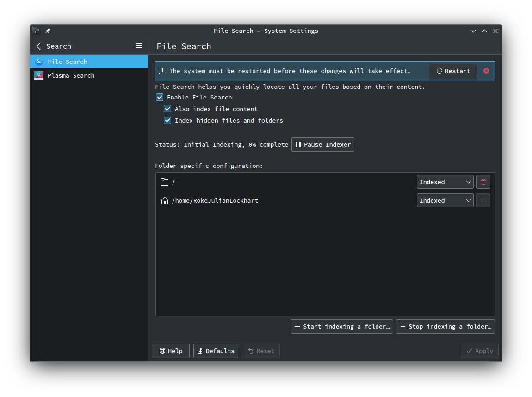Image resolution: width=532 pixels, height=397 pixels.
Task: Click the Defaults button
Action: coord(216,351)
